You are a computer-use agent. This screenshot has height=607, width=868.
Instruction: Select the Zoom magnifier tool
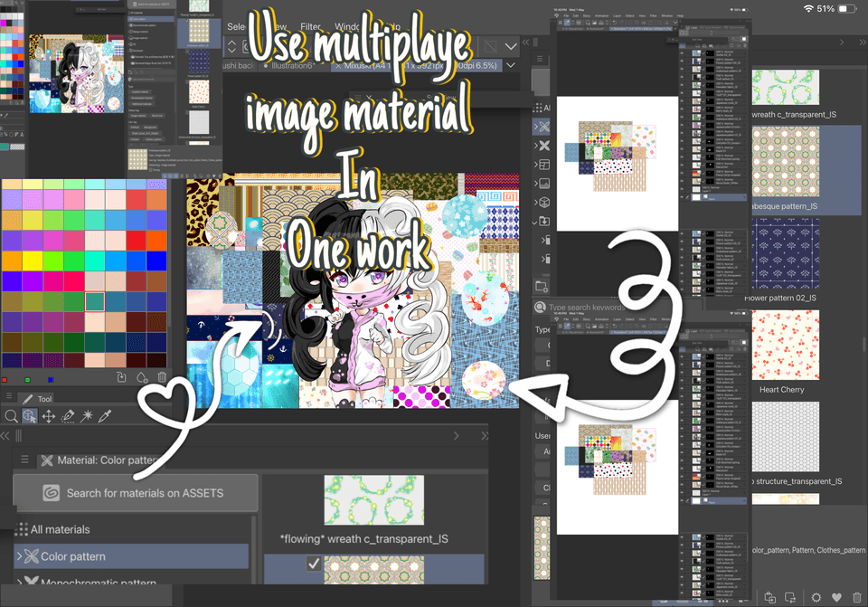point(11,416)
